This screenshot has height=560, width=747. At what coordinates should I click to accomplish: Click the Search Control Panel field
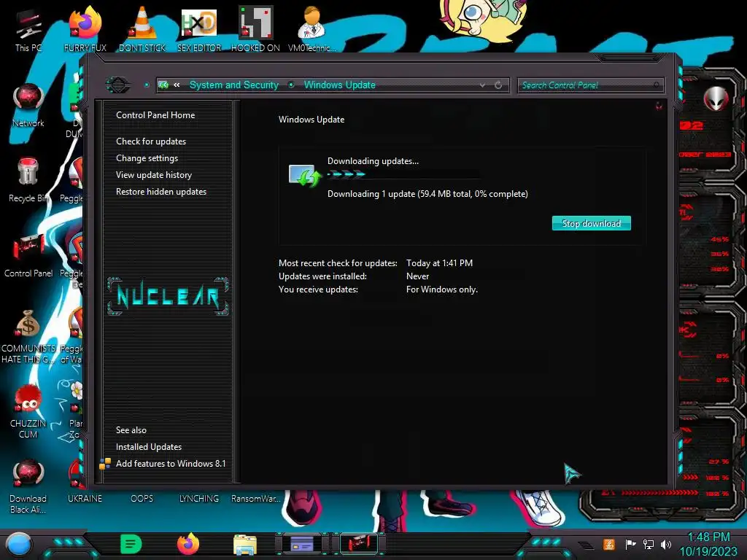click(590, 85)
